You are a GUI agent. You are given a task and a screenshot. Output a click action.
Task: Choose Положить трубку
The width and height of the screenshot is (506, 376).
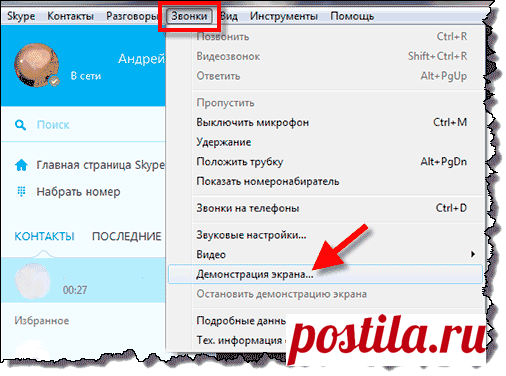tap(325, 162)
